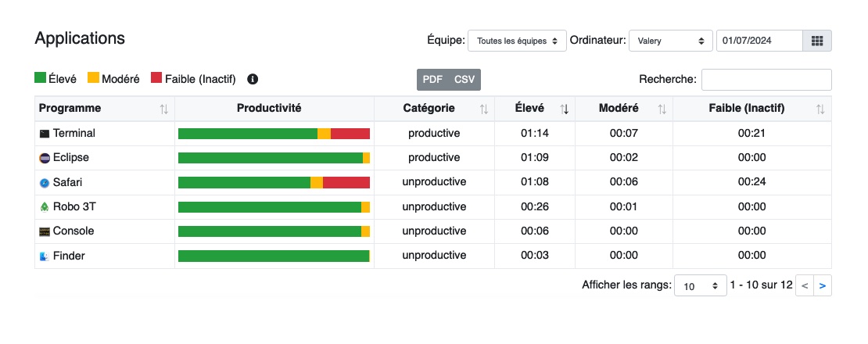Click the 00:26 Élevé value

535,207
